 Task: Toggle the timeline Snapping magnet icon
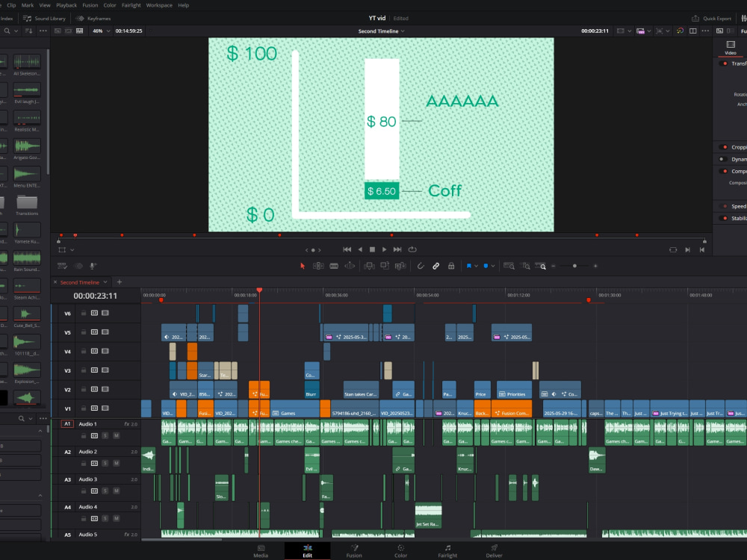pyautogui.click(x=420, y=267)
